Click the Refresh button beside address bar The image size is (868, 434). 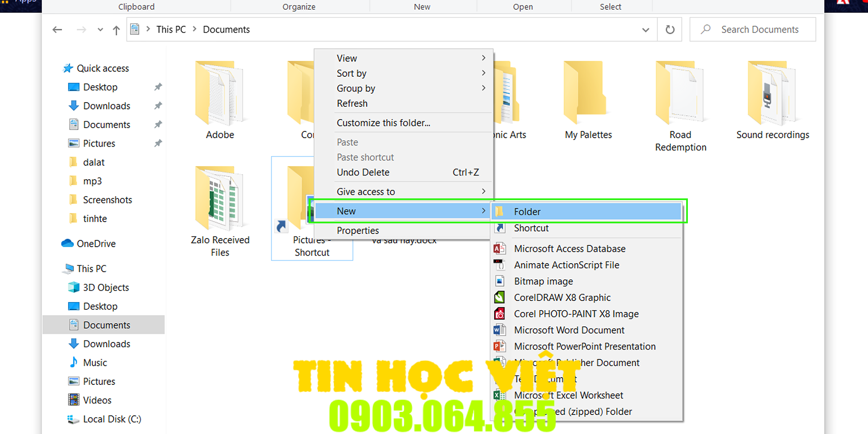pos(670,30)
